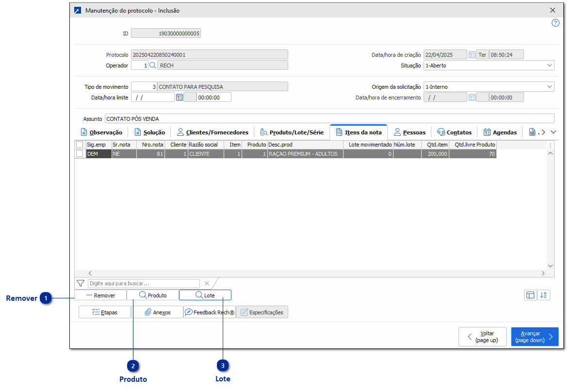Image resolution: width=575 pixels, height=392 pixels.
Task: Open Clientes/Fornecedores tab
Action: coord(213,132)
